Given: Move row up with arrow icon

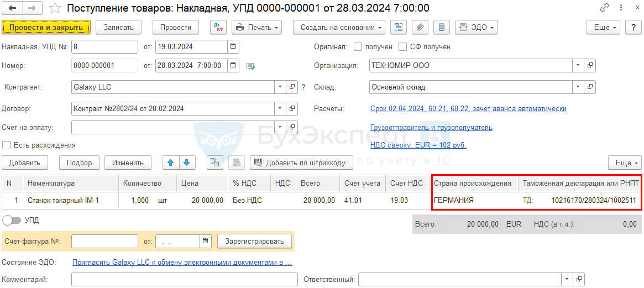Looking at the screenshot, I should [170, 163].
